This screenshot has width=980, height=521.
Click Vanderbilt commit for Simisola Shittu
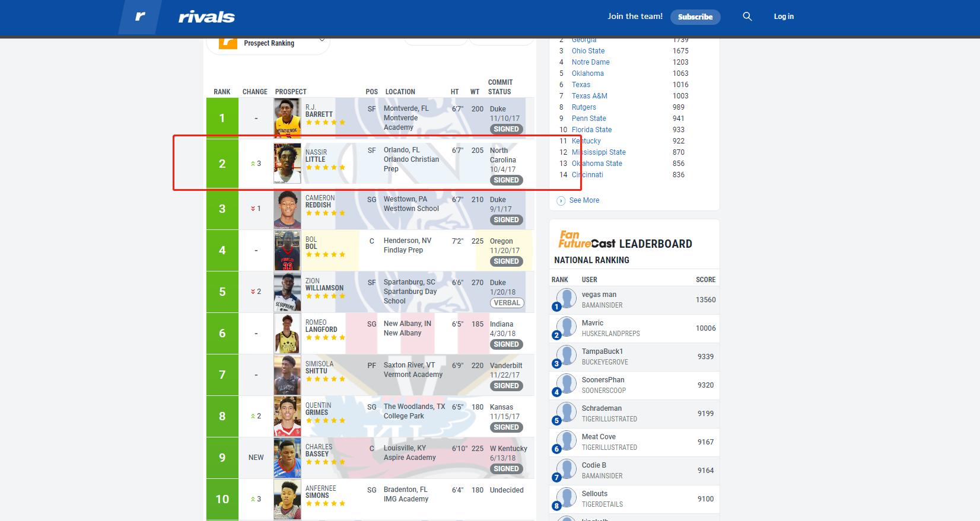(x=506, y=366)
